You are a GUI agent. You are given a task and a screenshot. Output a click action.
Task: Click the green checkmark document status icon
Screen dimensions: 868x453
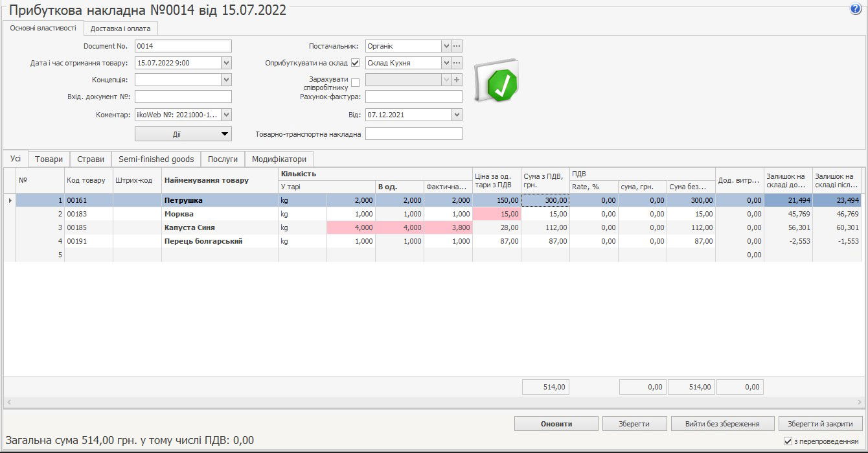tap(497, 82)
